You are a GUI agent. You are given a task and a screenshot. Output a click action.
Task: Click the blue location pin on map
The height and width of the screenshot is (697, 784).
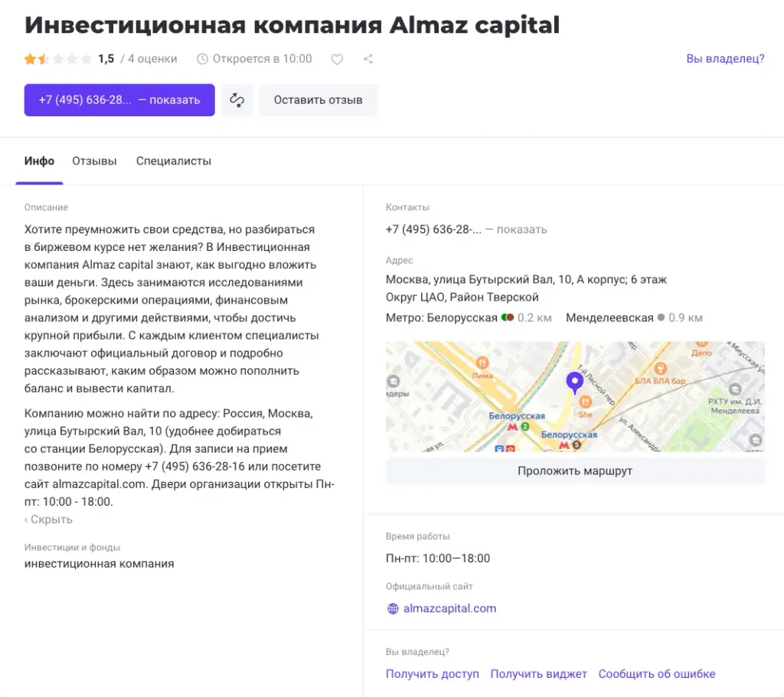coord(574,383)
